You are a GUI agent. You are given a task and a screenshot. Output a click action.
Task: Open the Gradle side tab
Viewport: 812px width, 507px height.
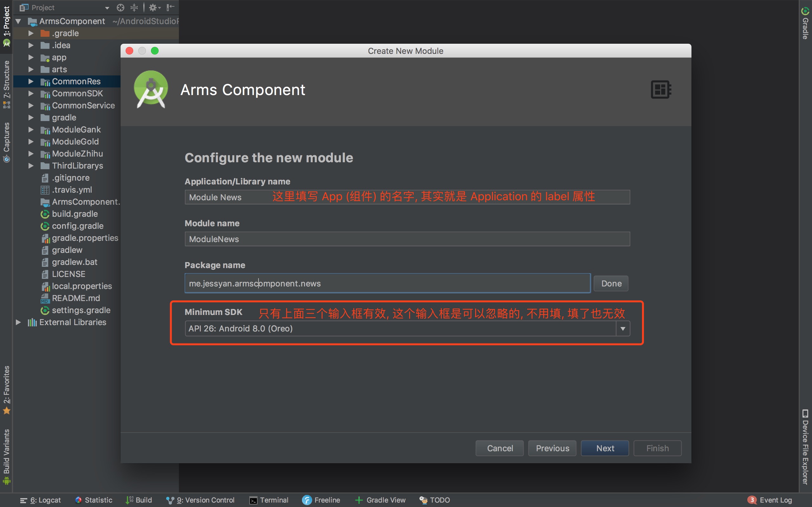pyautogui.click(x=805, y=23)
